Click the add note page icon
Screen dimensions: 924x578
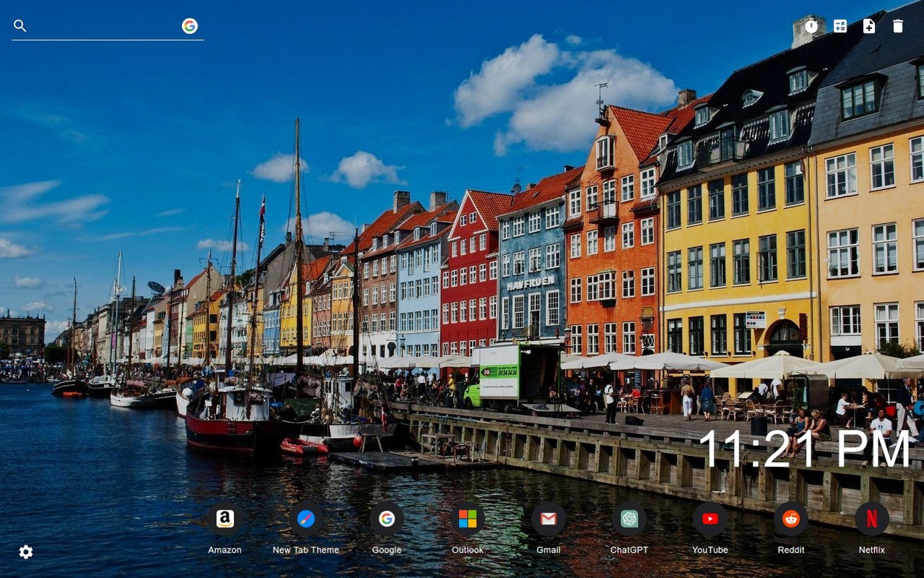click(869, 27)
